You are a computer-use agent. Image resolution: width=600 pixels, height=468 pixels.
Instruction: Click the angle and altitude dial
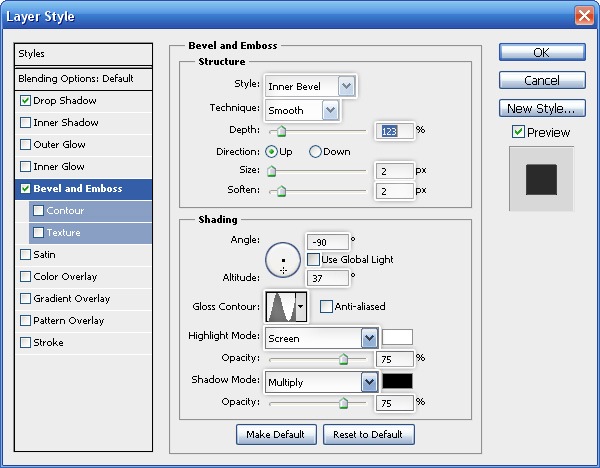[283, 260]
